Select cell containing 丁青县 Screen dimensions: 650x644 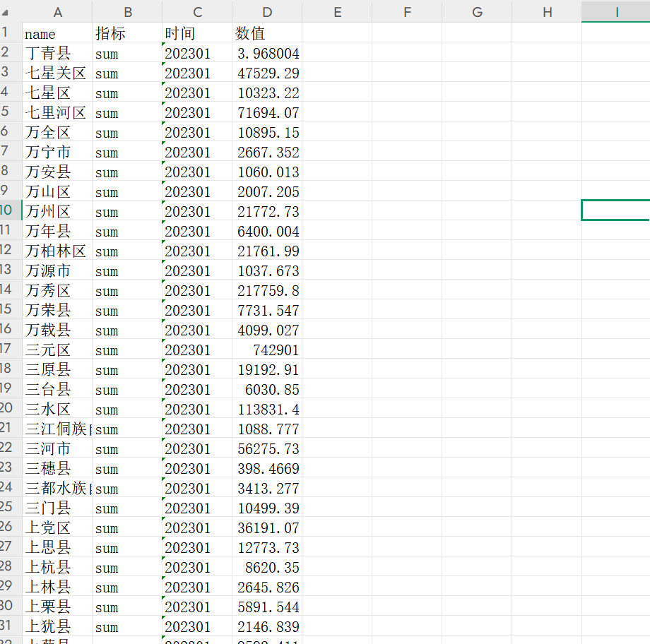point(57,52)
